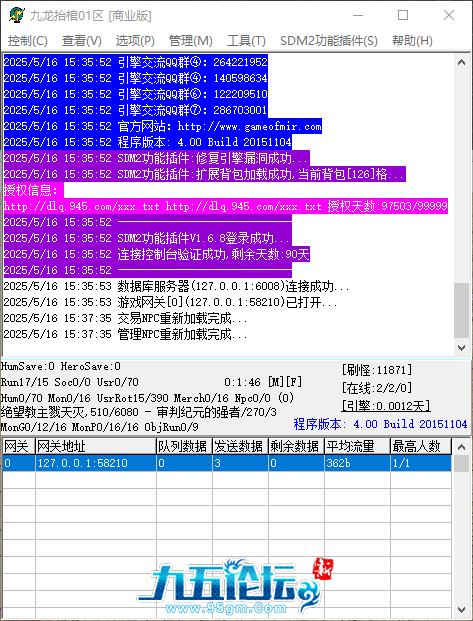The height and width of the screenshot is (621, 473).
Task: Open the SDM2功能插件(S) menu
Action: click(x=328, y=41)
